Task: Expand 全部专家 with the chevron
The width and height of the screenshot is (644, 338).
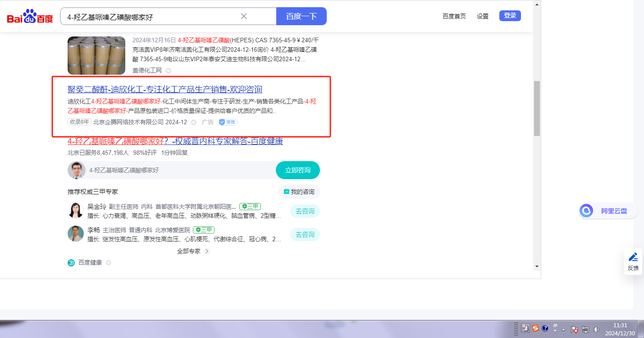Action: [x=207, y=251]
